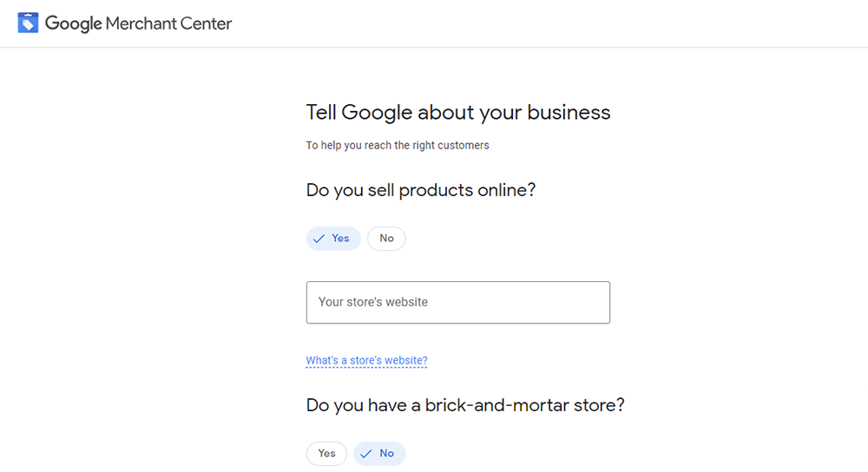868x472 pixels.
Task: Click the Yes label text in the online chip
Action: 340,238
